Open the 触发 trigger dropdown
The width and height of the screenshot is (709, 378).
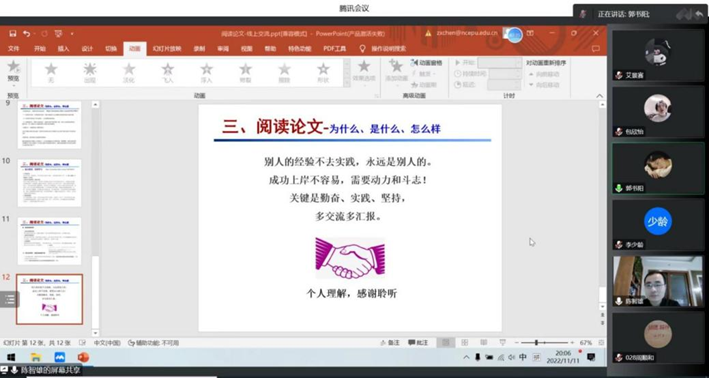[424, 74]
